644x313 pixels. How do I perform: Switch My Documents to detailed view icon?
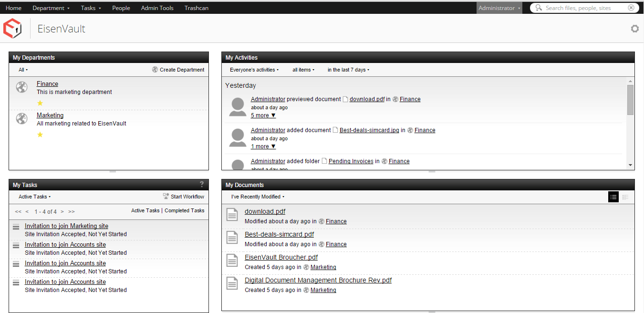625,197
